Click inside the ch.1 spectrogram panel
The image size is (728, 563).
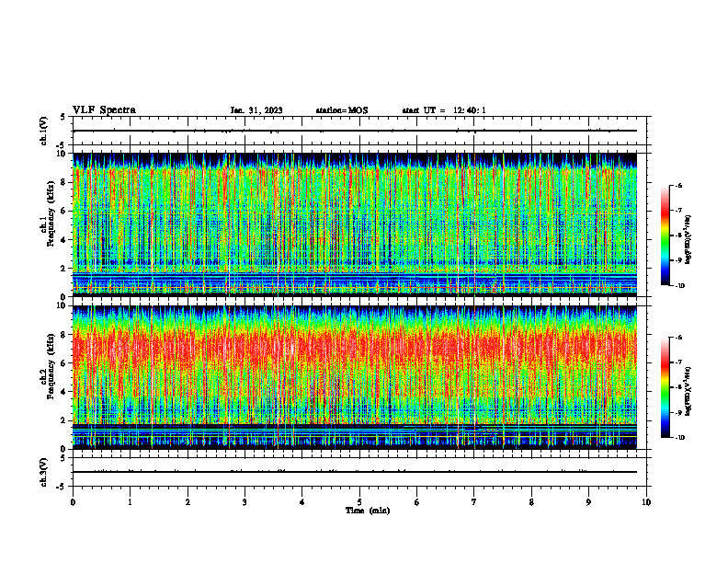tap(355, 224)
